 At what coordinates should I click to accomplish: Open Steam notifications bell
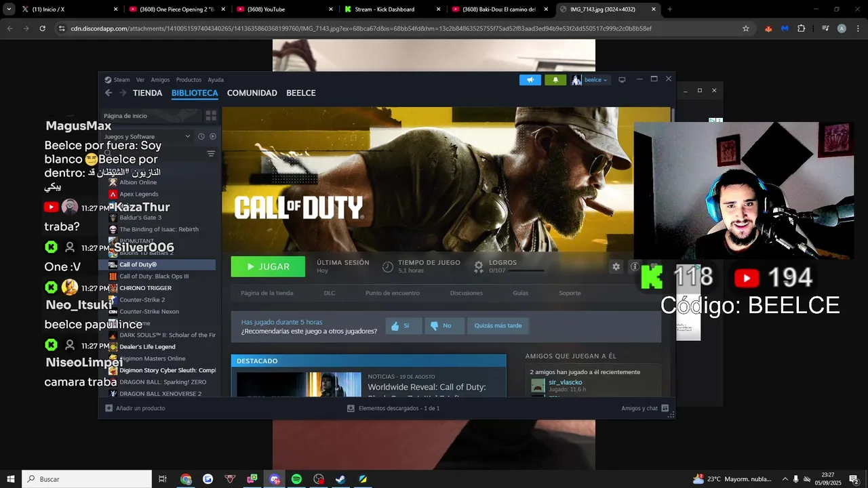click(555, 80)
